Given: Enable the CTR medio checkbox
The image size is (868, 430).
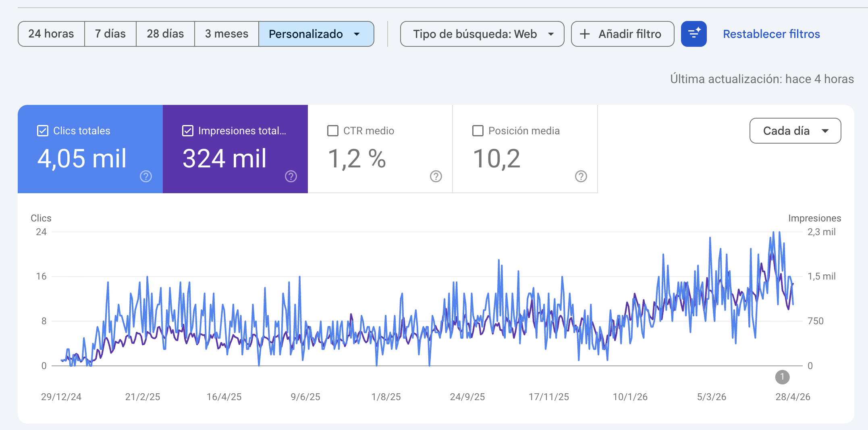Looking at the screenshot, I should click(x=333, y=131).
